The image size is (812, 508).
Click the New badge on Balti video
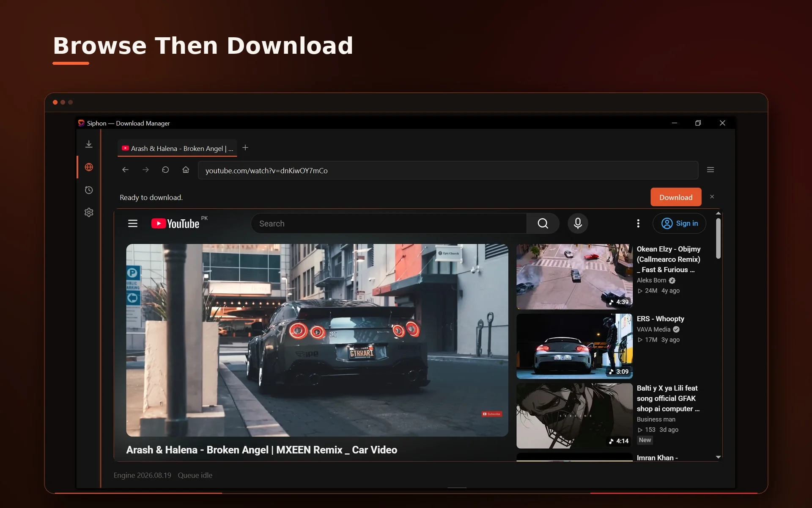(645, 440)
